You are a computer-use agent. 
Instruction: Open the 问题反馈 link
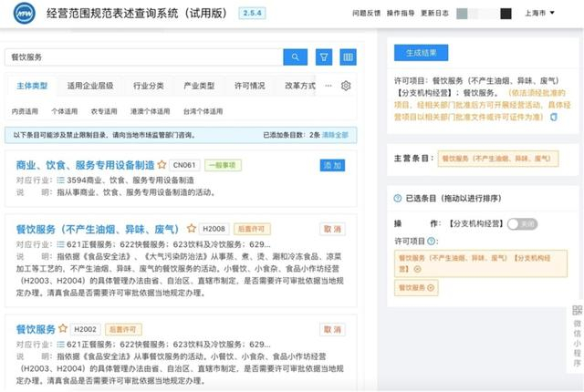(x=367, y=13)
